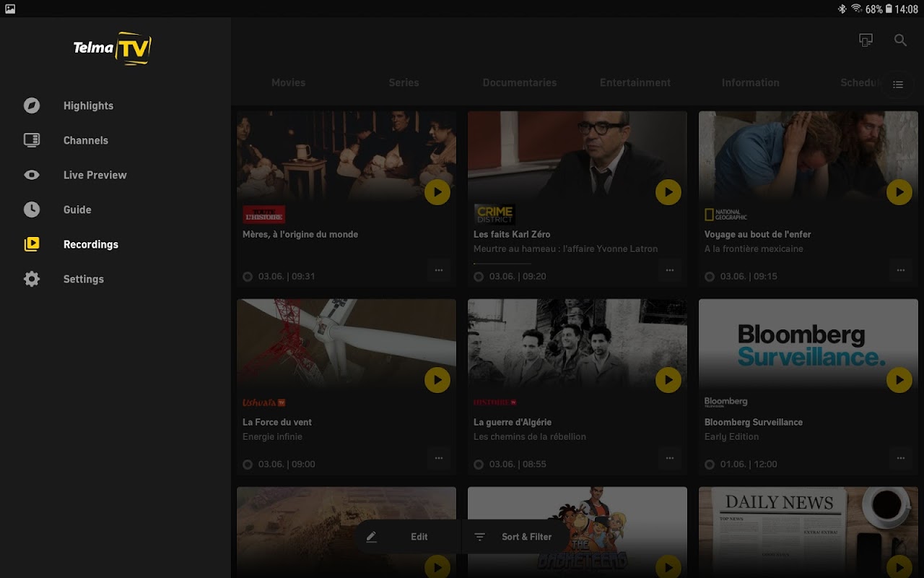Tap the battery icon in status bar

pyautogui.click(x=889, y=9)
